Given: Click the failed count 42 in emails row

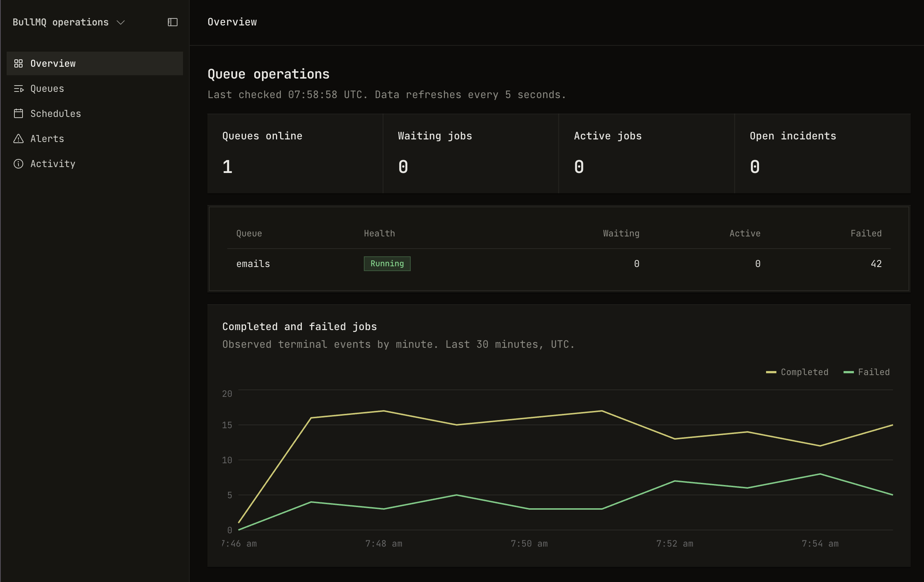Looking at the screenshot, I should point(876,264).
